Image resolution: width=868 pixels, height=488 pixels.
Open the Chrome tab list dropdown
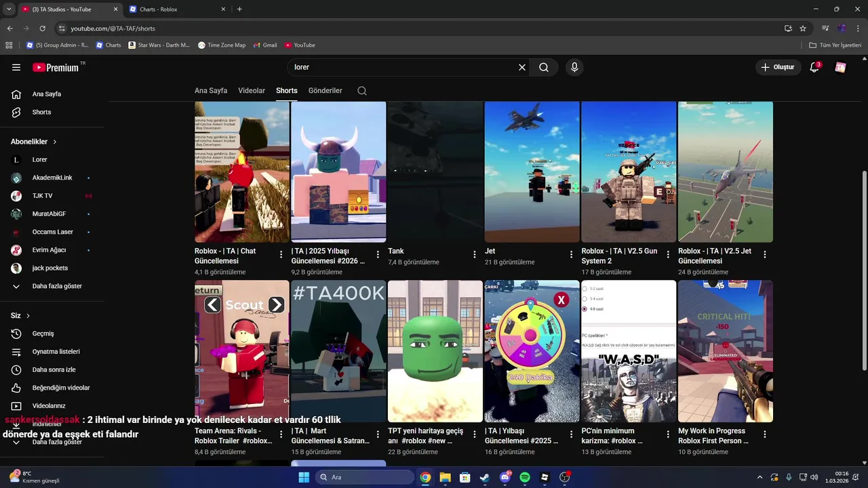(9, 9)
